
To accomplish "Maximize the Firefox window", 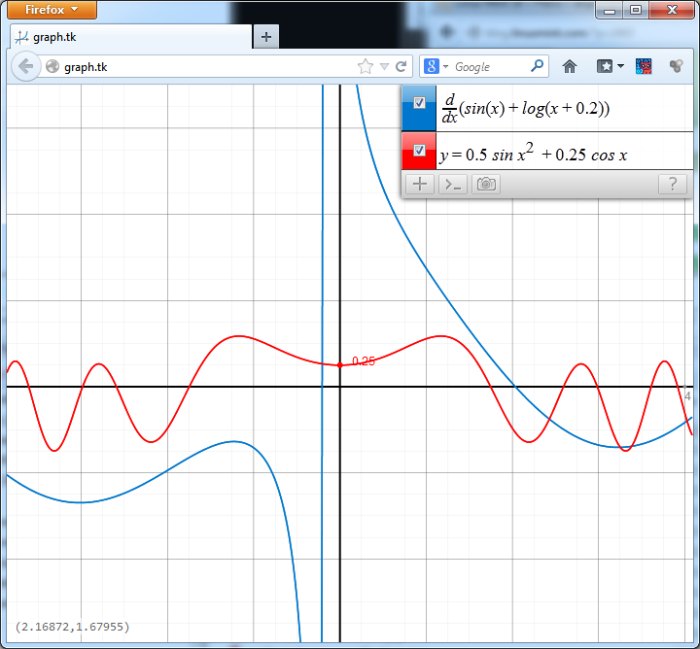I will click(636, 10).
